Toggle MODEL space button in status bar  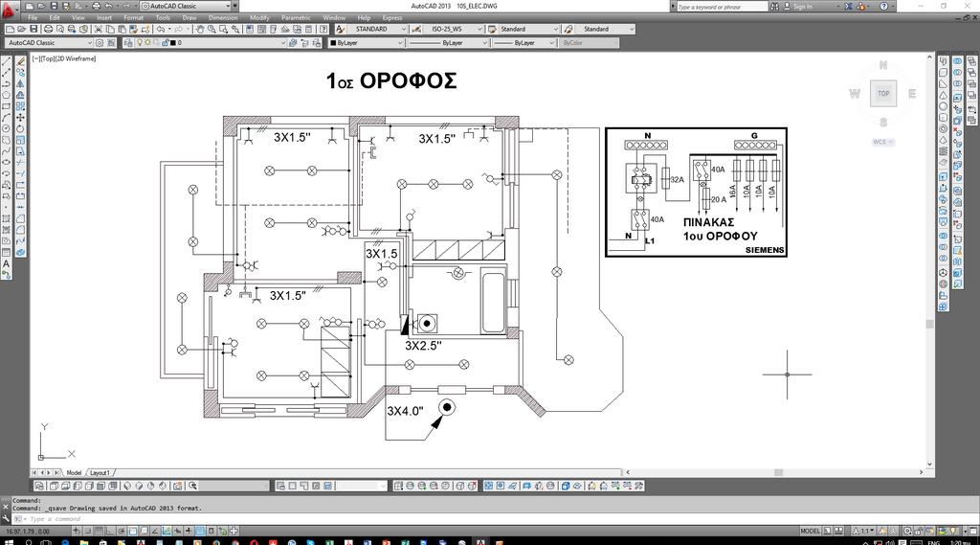click(810, 531)
